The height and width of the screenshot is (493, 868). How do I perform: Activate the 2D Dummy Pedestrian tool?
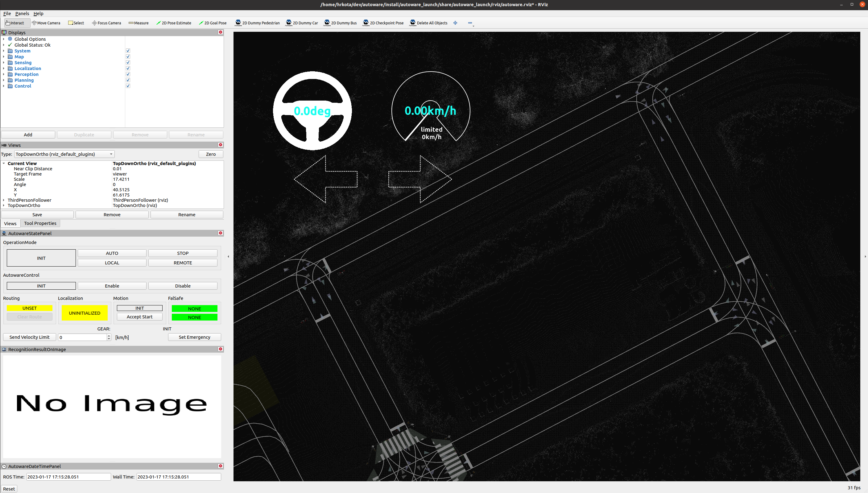(257, 23)
